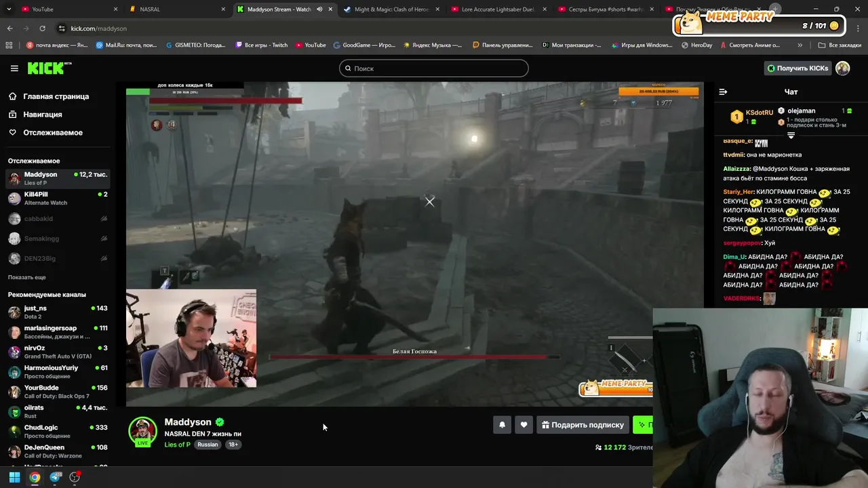Click the Получить KICKs button
The height and width of the screenshot is (488, 868).
pyautogui.click(x=797, y=68)
